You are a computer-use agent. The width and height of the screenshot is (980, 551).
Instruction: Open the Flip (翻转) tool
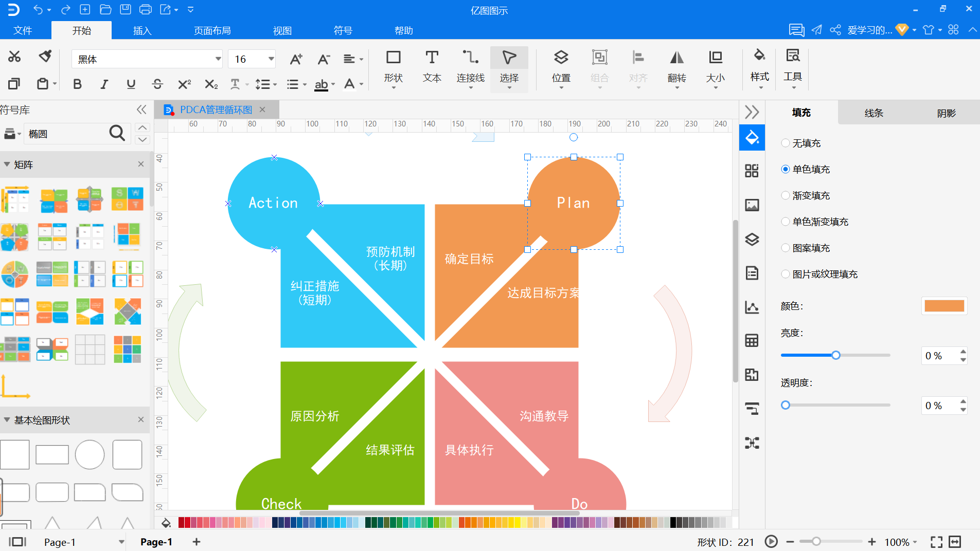[x=677, y=68]
